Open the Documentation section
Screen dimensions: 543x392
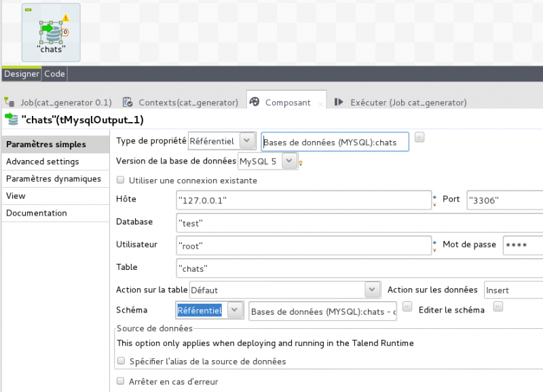click(56, 213)
